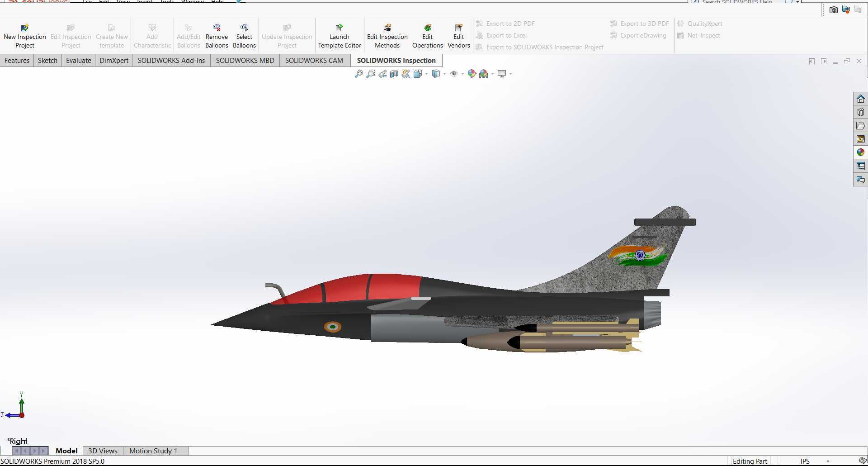Expand the Hide/Show Items dropdown arrow
This screenshot has height=466, width=868.
click(462, 74)
